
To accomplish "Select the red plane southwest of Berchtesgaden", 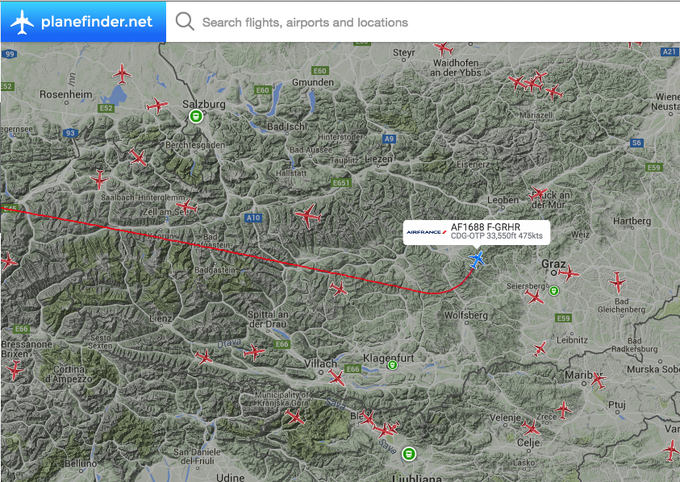I will tap(138, 157).
